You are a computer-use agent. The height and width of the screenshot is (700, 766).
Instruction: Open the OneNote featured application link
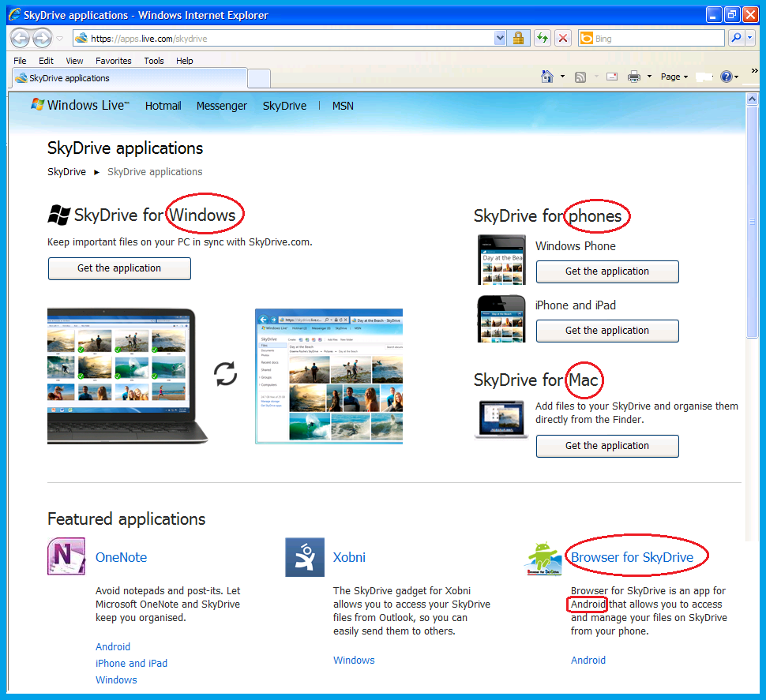tap(121, 557)
